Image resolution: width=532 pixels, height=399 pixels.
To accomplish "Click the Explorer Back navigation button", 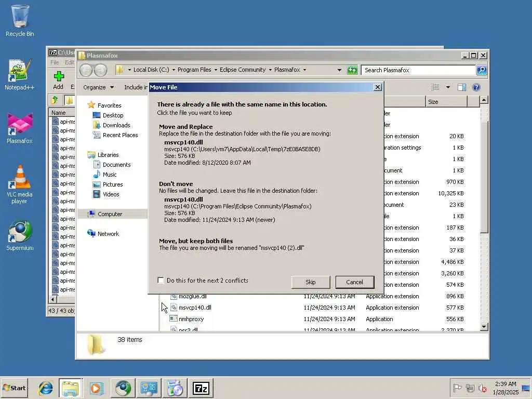I will click(x=86, y=70).
